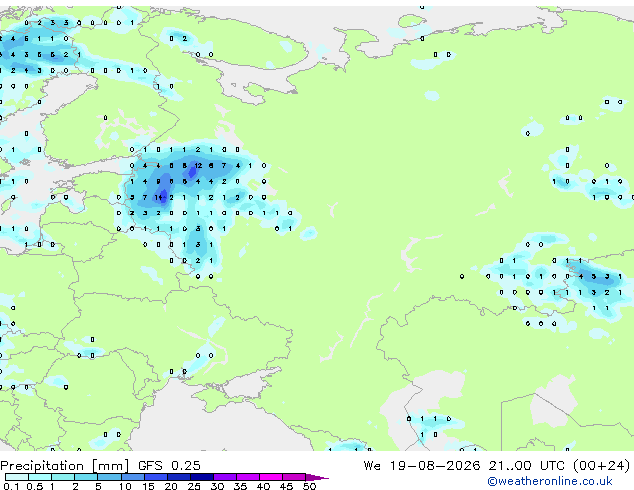Click the '45' legend scale label

pos(286,486)
